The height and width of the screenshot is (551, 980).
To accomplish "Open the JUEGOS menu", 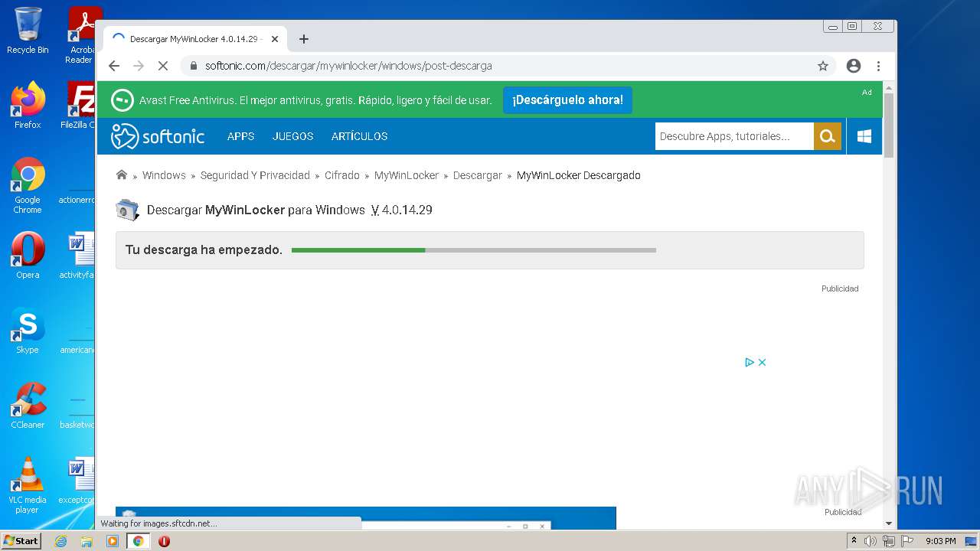I will click(293, 136).
